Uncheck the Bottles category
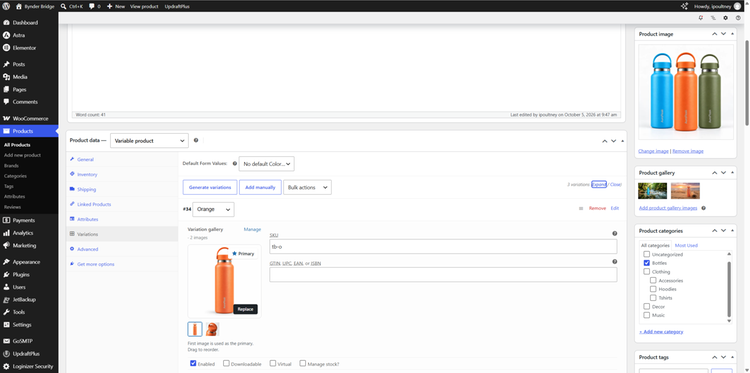The image size is (750, 373). coord(646,263)
